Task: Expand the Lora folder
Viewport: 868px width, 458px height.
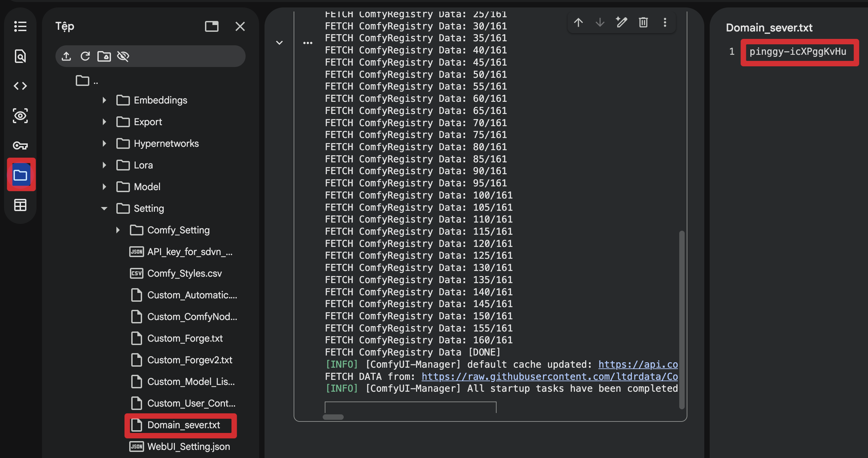Action: click(104, 165)
